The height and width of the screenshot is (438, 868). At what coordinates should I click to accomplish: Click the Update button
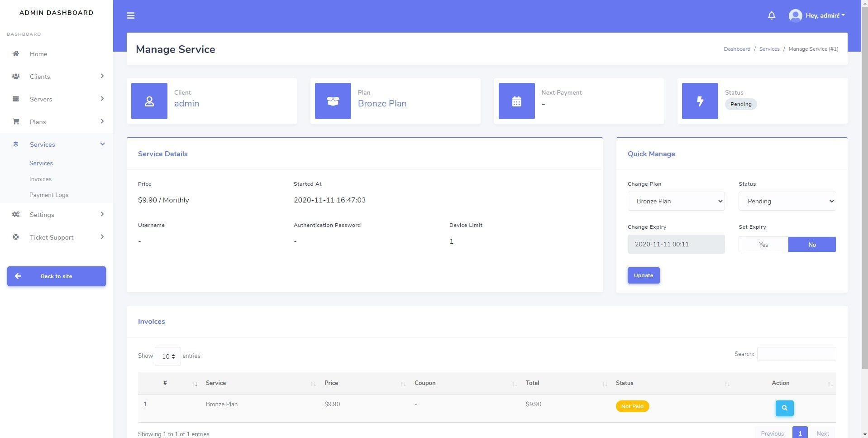644,275
